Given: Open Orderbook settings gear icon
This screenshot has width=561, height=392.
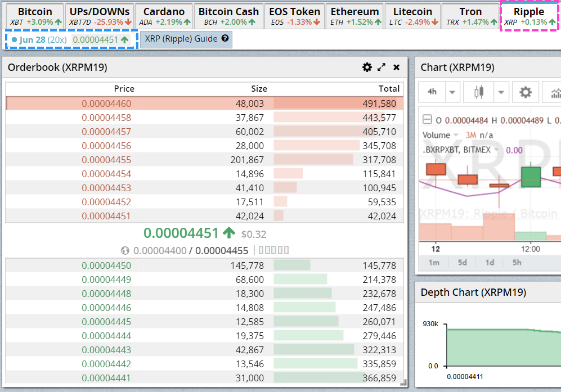Looking at the screenshot, I should tap(367, 67).
